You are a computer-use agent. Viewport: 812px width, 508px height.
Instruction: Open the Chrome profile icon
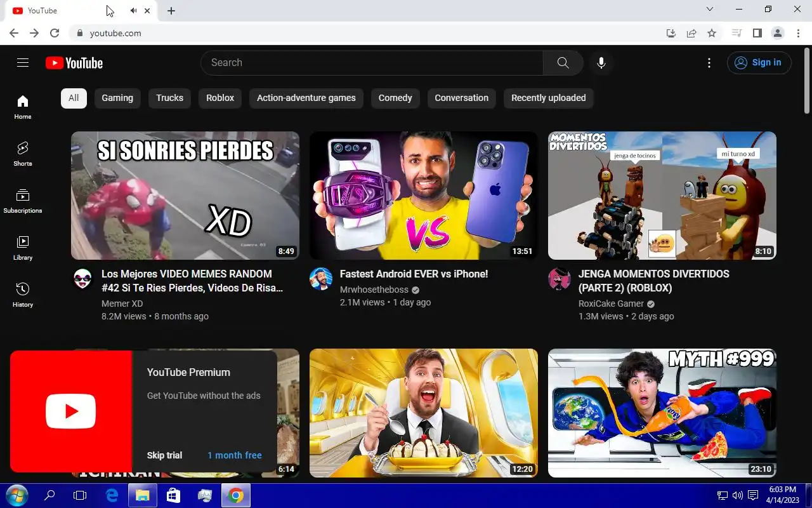pos(777,33)
